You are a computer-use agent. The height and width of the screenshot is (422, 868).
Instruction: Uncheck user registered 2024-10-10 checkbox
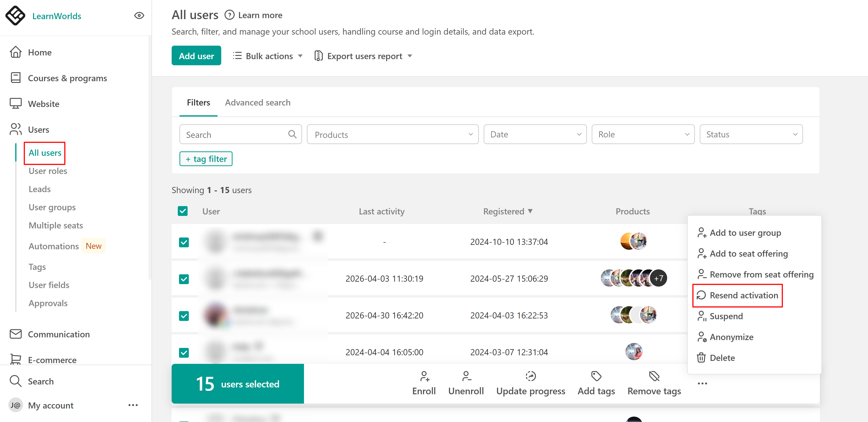pyautogui.click(x=184, y=242)
